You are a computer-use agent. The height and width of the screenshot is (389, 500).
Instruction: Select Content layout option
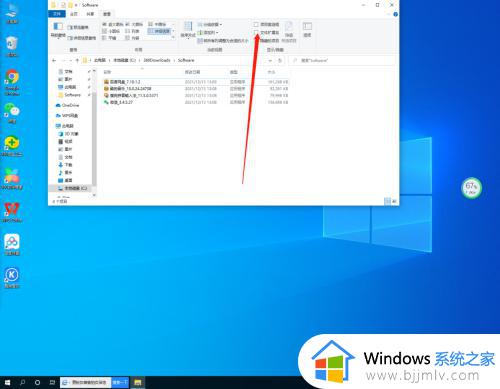(133, 38)
